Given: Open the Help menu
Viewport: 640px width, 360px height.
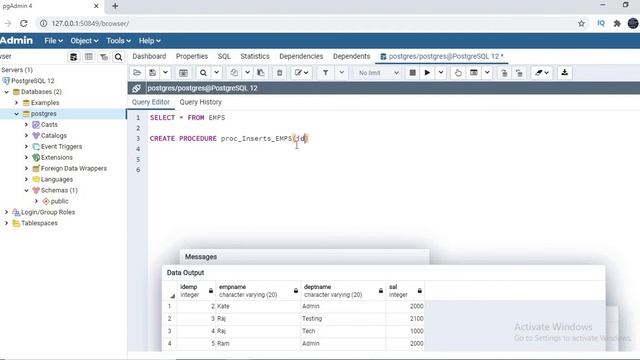Looking at the screenshot, I should tap(149, 41).
